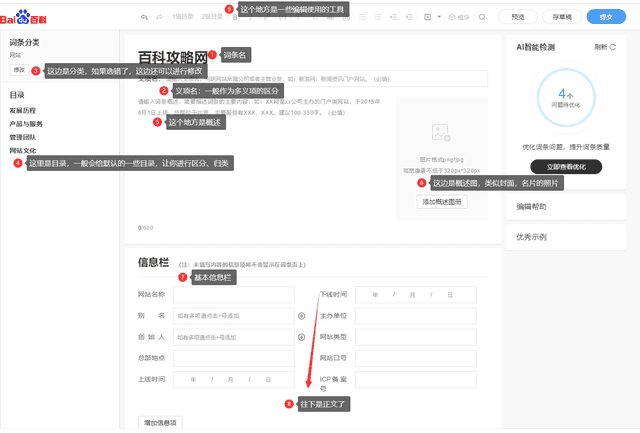Save draft with 存草稿 button
The image size is (640, 433).
click(562, 17)
